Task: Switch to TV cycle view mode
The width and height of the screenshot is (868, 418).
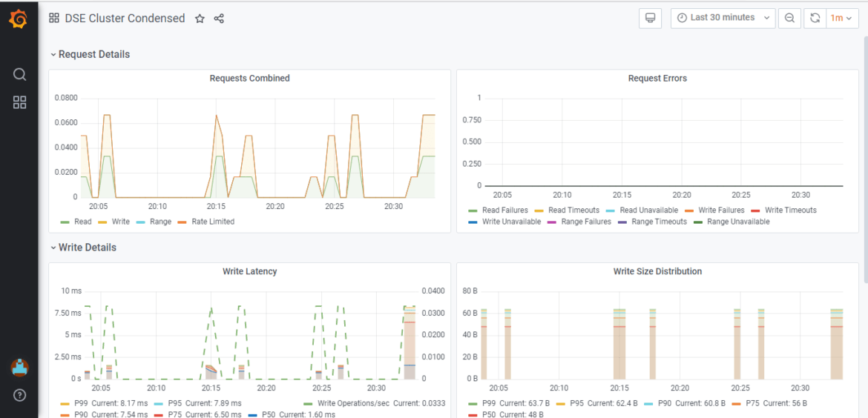Action: click(650, 19)
